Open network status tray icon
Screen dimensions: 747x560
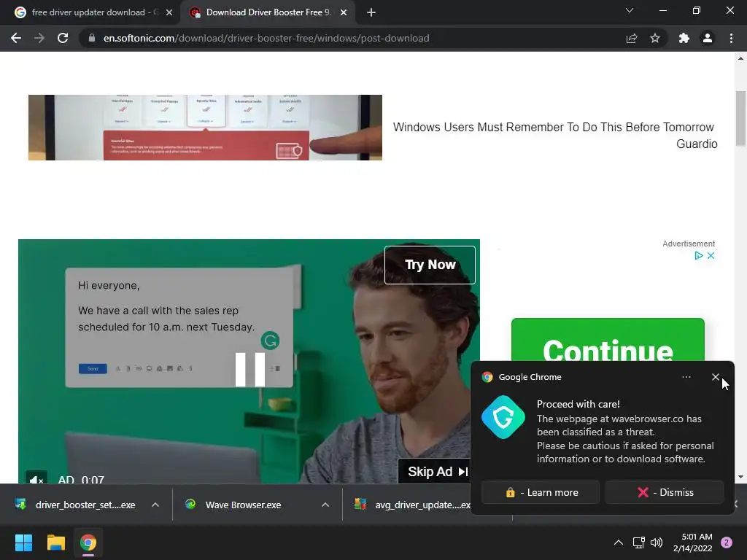click(x=638, y=542)
